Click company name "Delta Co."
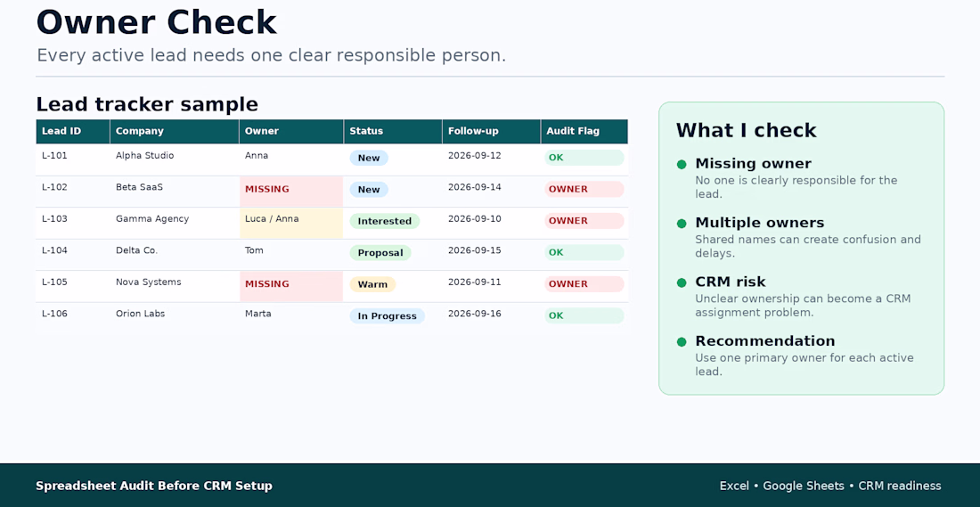Image resolution: width=980 pixels, height=507 pixels. click(137, 250)
